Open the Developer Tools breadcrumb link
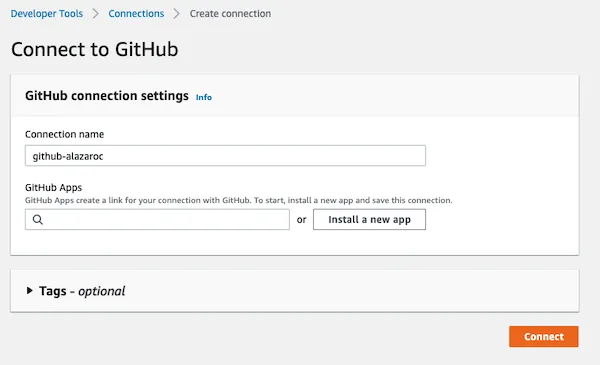This screenshot has height=365, width=600. point(47,14)
